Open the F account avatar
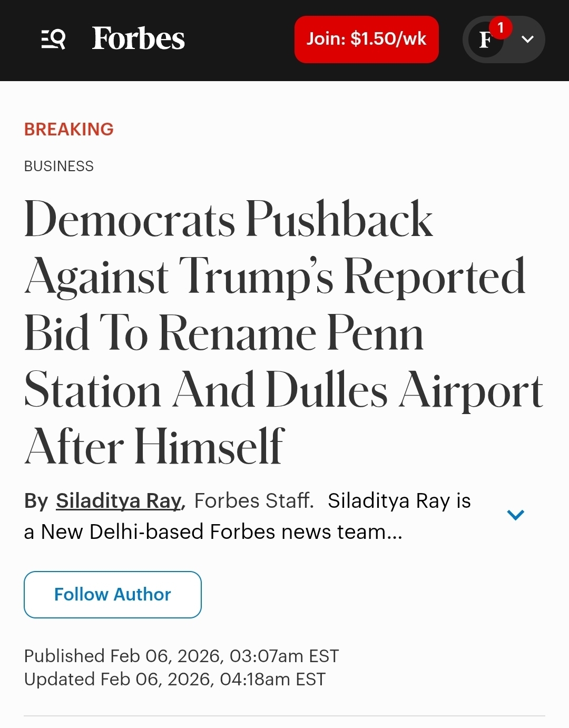This screenshot has height=728, width=569. (x=485, y=40)
